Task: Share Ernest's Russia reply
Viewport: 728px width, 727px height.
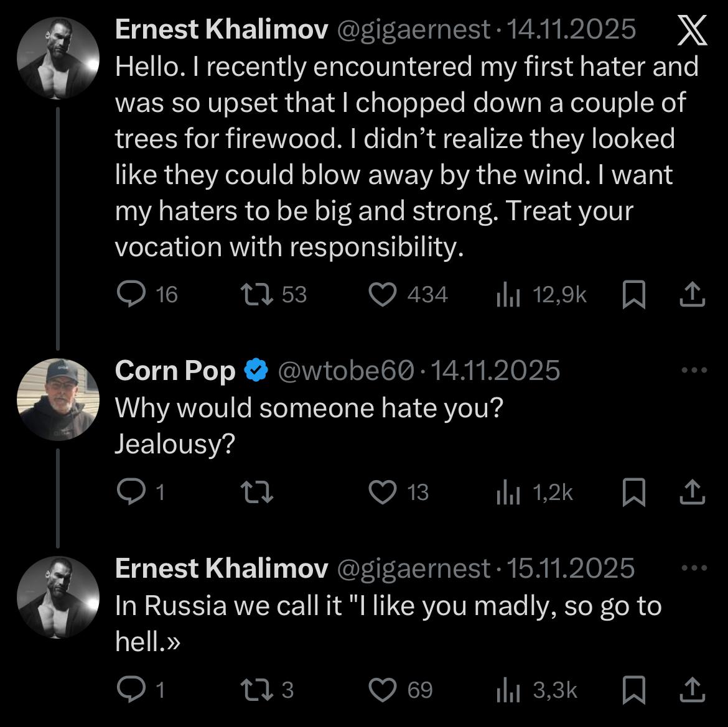Action: 693,690
